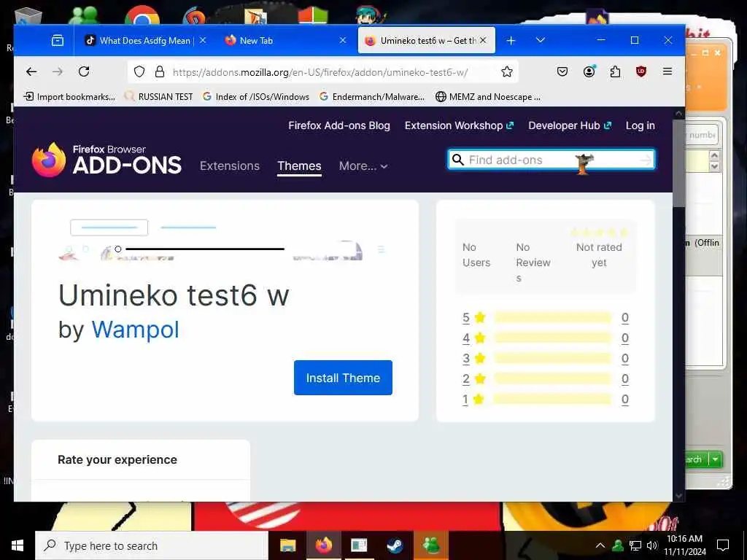Viewport: 747px width, 560px height.
Task: Open the Extensions puzzle icon
Action: coord(615,71)
